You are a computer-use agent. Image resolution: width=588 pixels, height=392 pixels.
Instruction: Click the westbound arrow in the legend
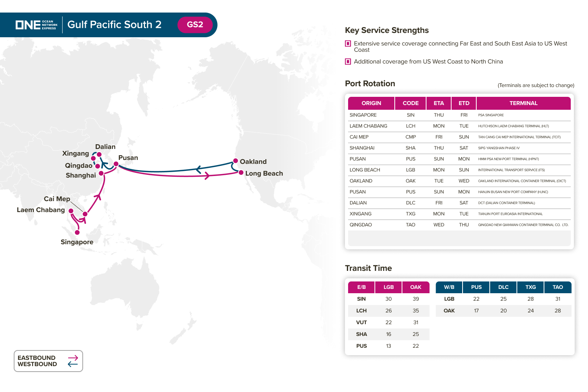point(73,364)
